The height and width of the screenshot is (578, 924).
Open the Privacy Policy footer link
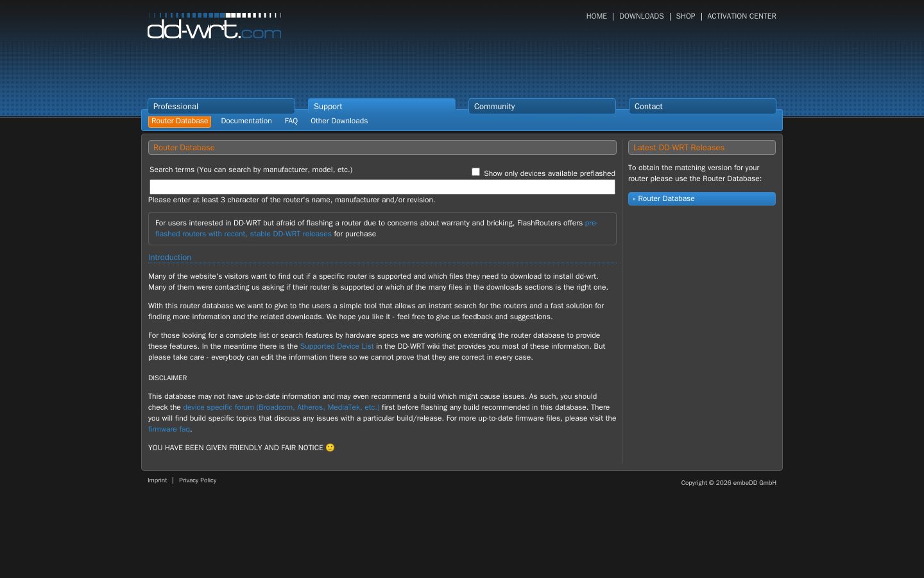198,480
